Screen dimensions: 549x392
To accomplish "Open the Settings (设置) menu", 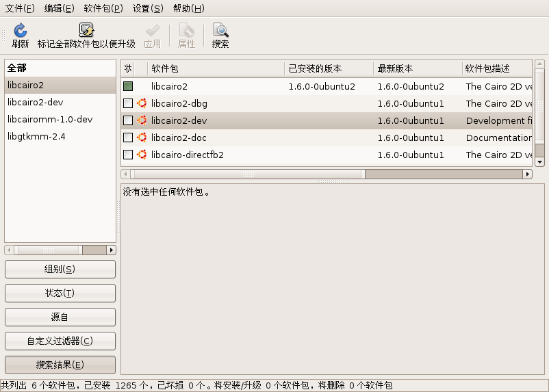I will pos(148,8).
